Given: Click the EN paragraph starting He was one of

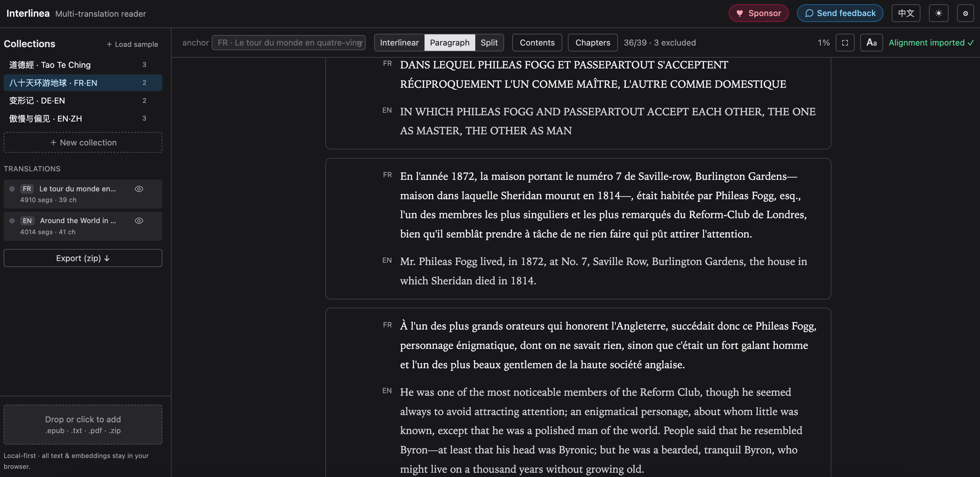Looking at the screenshot, I should click(601, 430).
